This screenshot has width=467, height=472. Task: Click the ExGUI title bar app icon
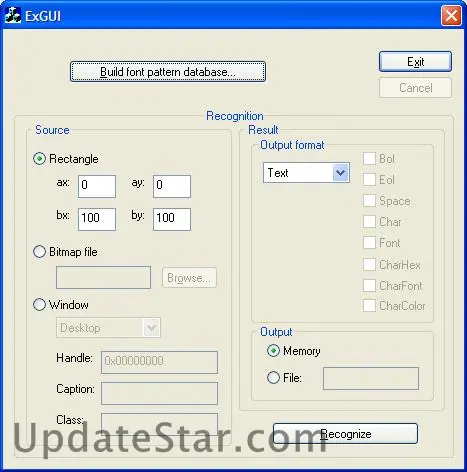click(x=13, y=16)
